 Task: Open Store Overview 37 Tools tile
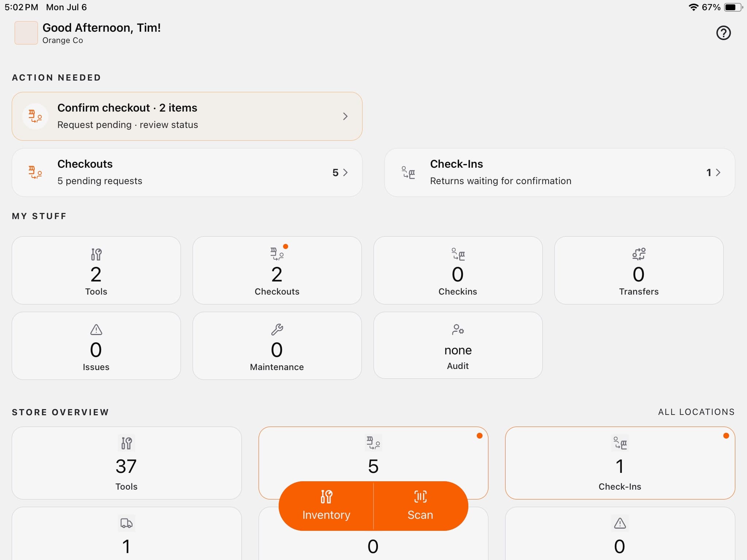[x=127, y=463]
